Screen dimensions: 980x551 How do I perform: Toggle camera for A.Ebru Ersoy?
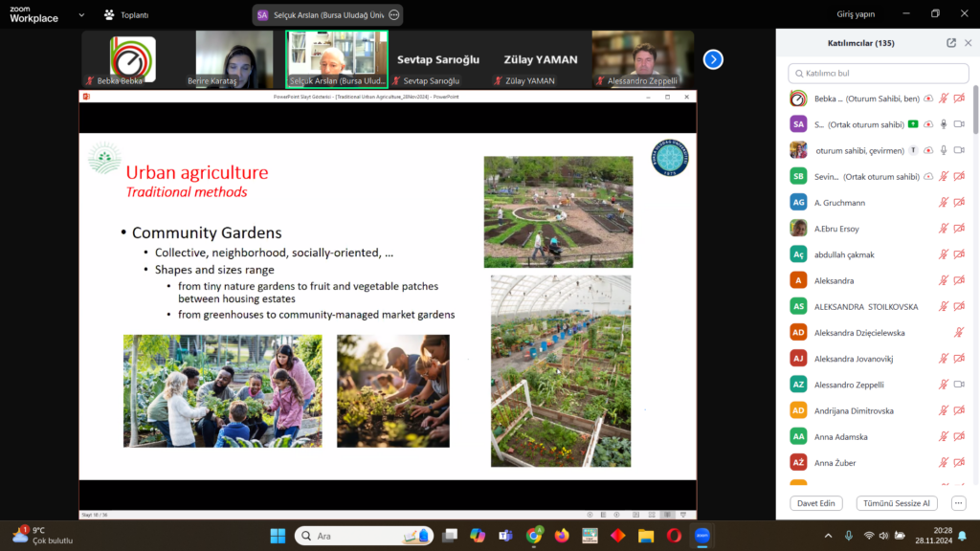pyautogui.click(x=959, y=228)
